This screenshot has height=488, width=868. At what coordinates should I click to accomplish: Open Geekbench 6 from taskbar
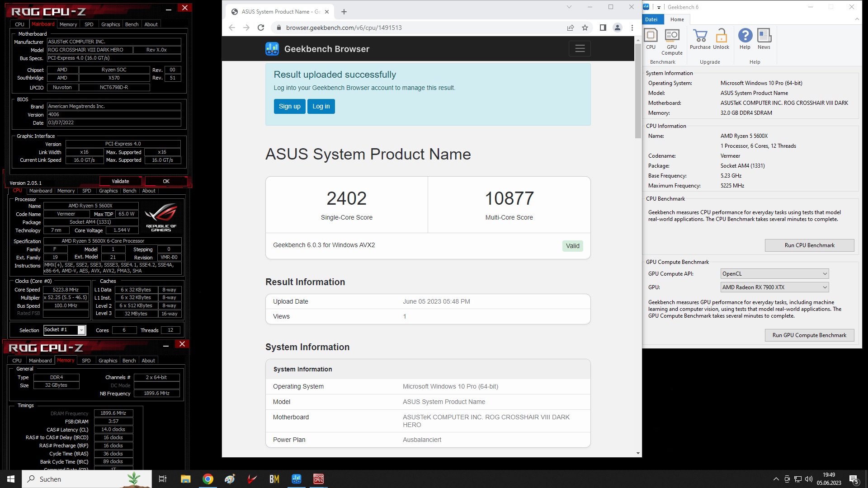[297, 479]
